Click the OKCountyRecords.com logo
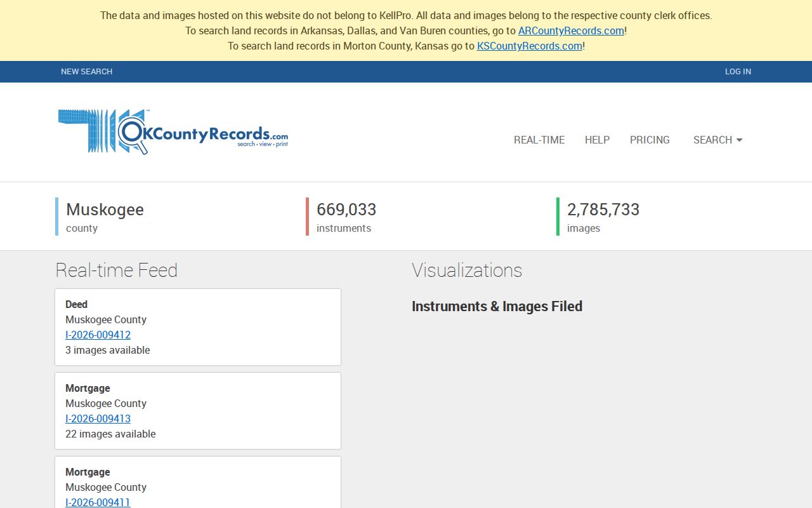The height and width of the screenshot is (508, 812). 173,132
